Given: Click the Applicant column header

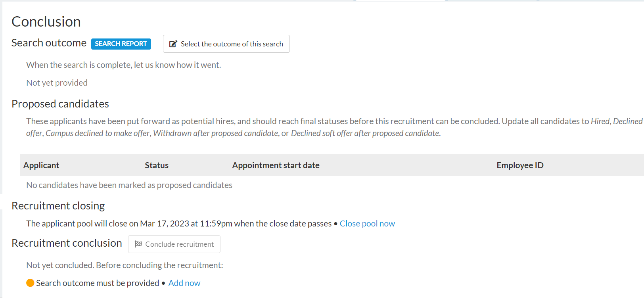Looking at the screenshot, I should tap(41, 165).
